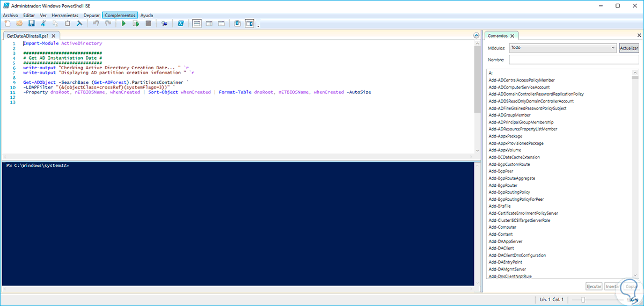The height and width of the screenshot is (306, 644).
Task: Maximize the script pane layout icon
Action: point(221,24)
